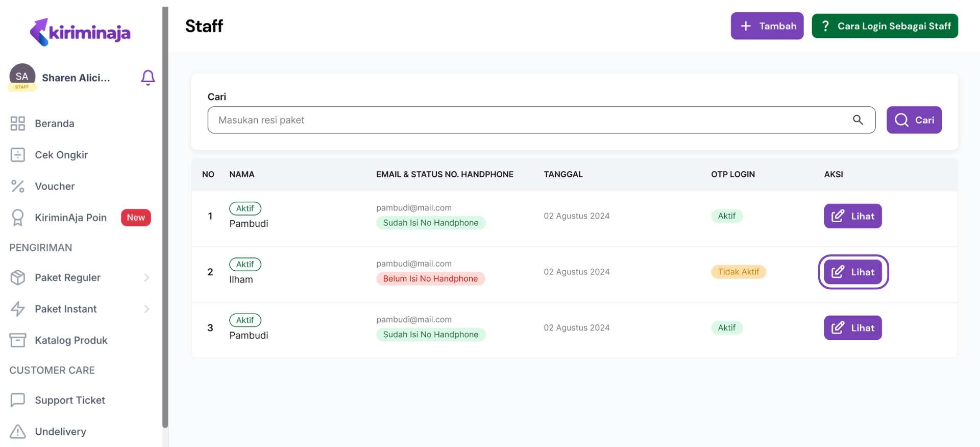
Task: Click the Aktif tag above Ilham
Action: click(245, 264)
